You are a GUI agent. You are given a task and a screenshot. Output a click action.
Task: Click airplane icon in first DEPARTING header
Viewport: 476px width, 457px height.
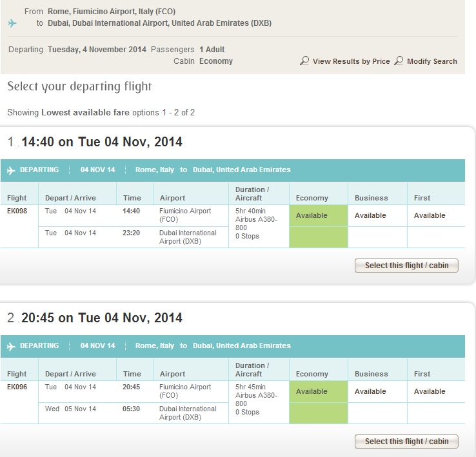click(11, 170)
